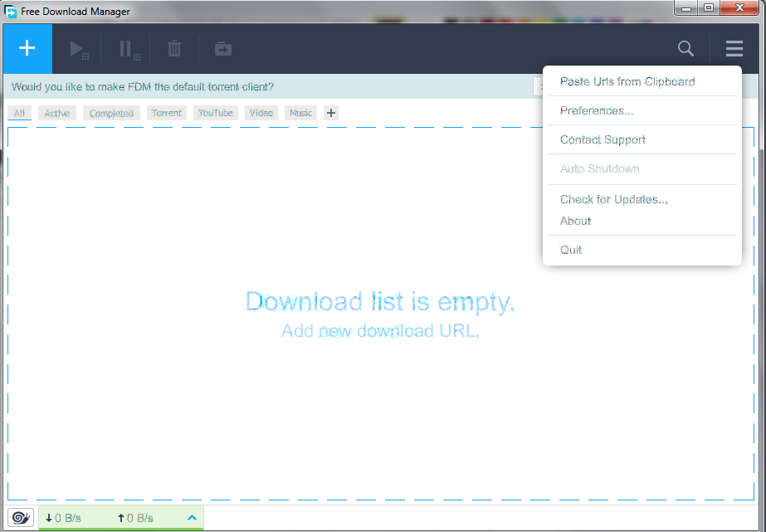
Task: Click the blue plus Add download button
Action: [27, 48]
